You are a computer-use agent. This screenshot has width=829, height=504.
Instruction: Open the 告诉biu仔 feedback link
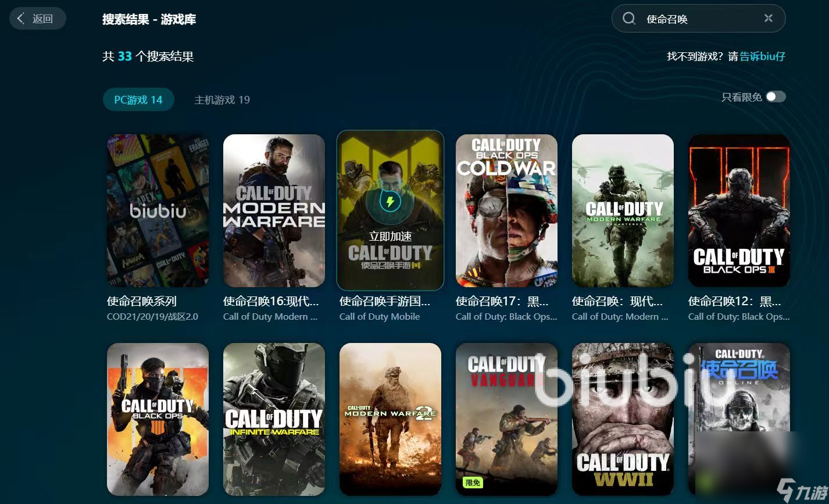[762, 56]
